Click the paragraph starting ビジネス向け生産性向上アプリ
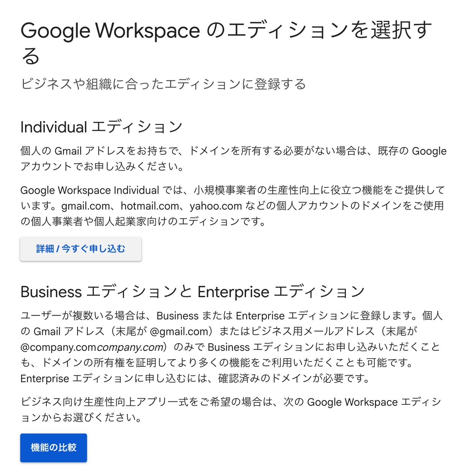460x476 pixels. (x=231, y=410)
